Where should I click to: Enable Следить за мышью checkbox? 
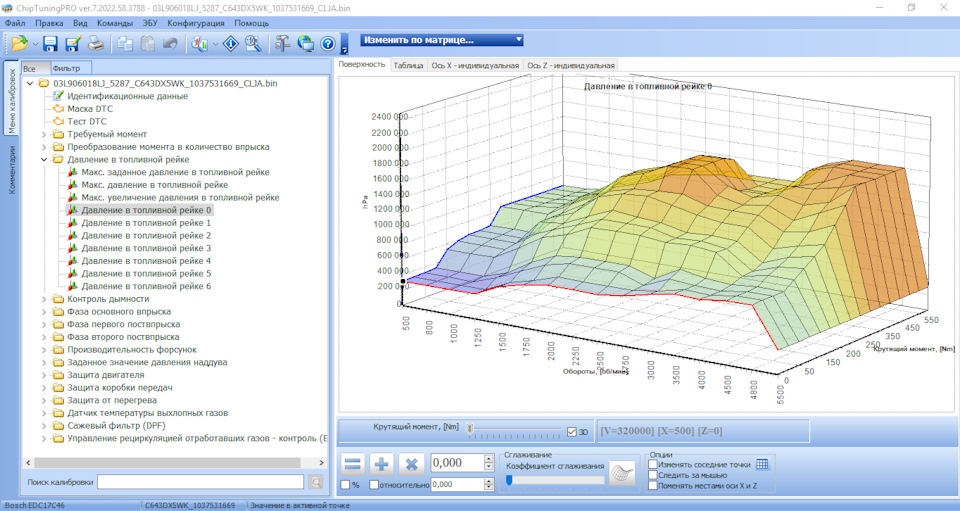click(653, 475)
